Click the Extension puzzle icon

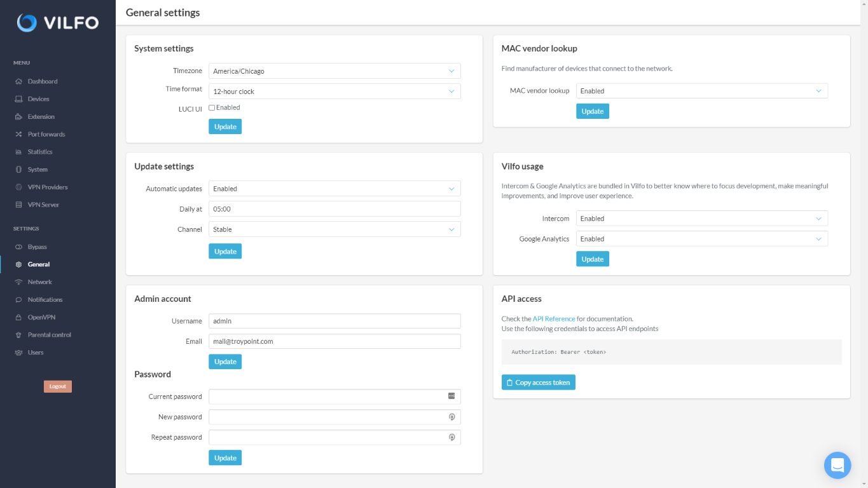coord(18,117)
